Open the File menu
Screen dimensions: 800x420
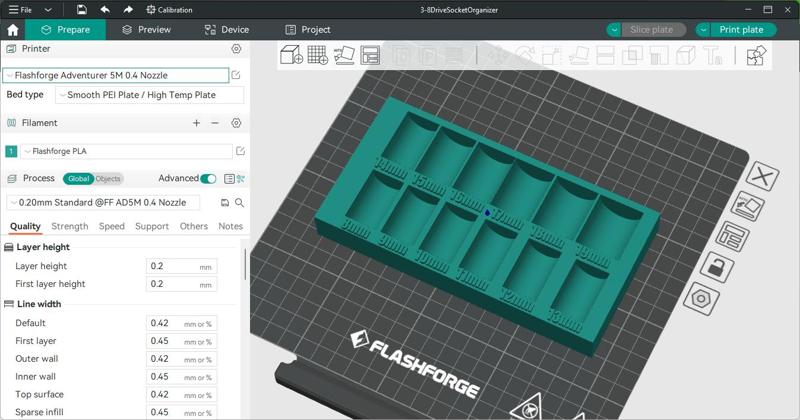coord(20,10)
